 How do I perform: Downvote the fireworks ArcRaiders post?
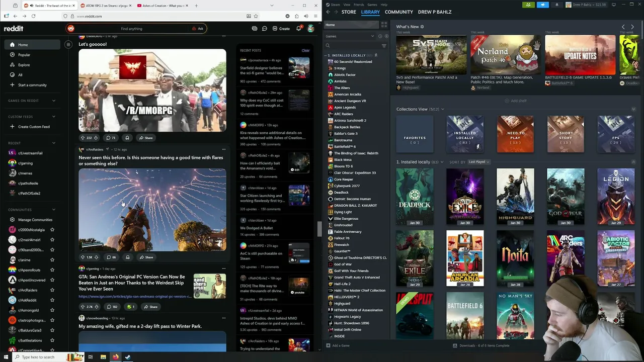96,257
